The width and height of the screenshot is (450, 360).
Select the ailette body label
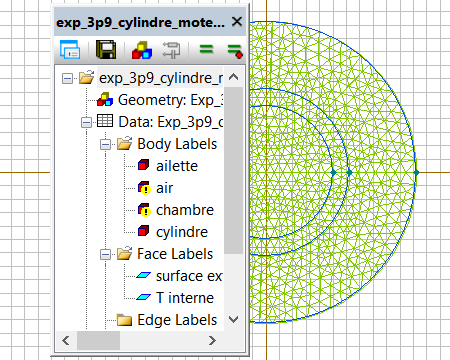(177, 166)
